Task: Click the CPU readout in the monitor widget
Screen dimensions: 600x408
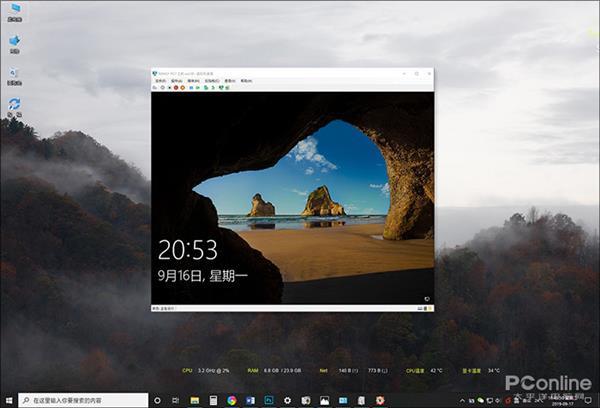Action: click(x=206, y=370)
